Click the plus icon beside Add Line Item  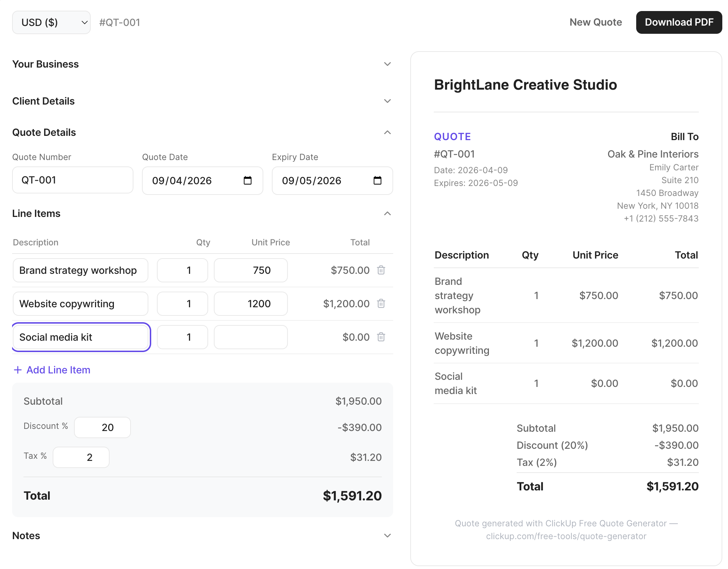pyautogui.click(x=17, y=370)
